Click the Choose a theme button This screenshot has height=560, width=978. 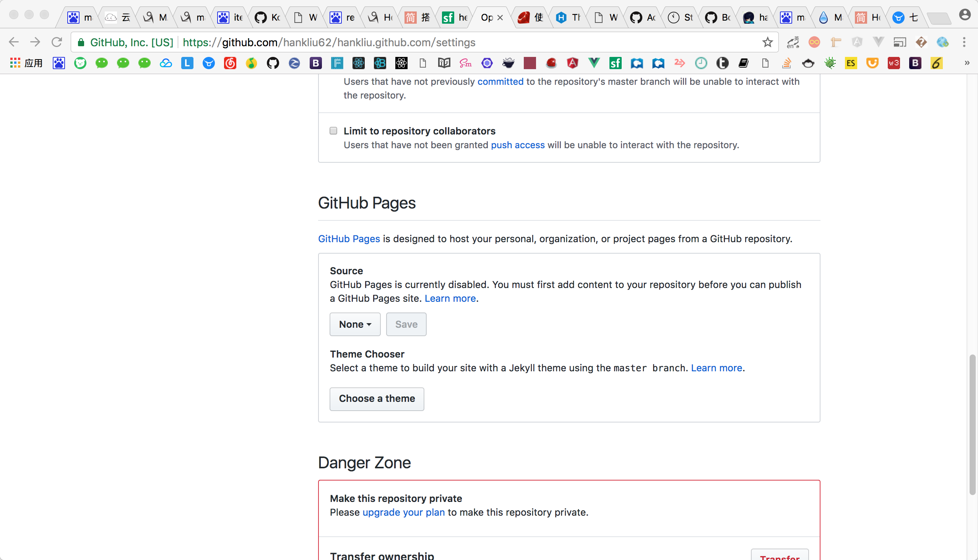[x=377, y=398]
